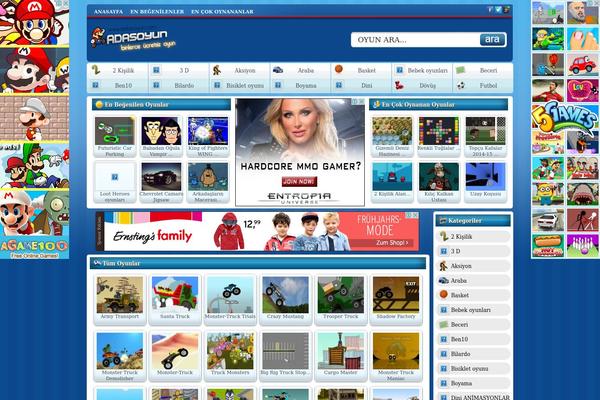Open Bebek oyunları link in Kategoriler sidebar

[470, 310]
